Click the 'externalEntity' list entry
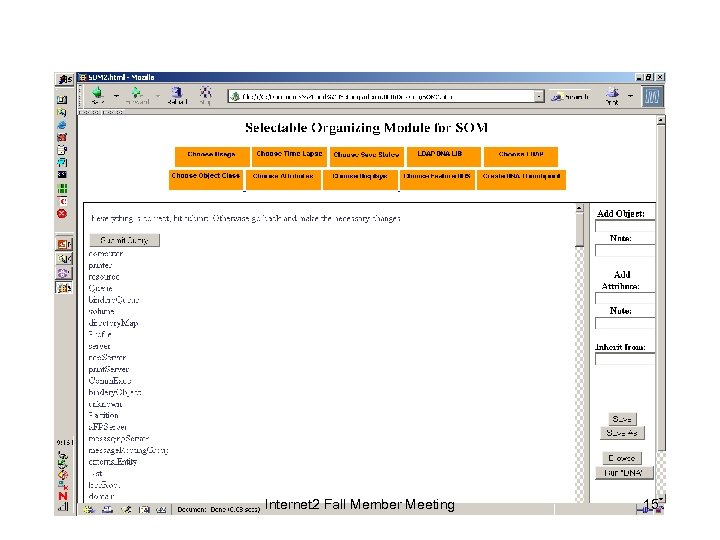Image resolution: width=720 pixels, height=540 pixels. tap(112, 461)
